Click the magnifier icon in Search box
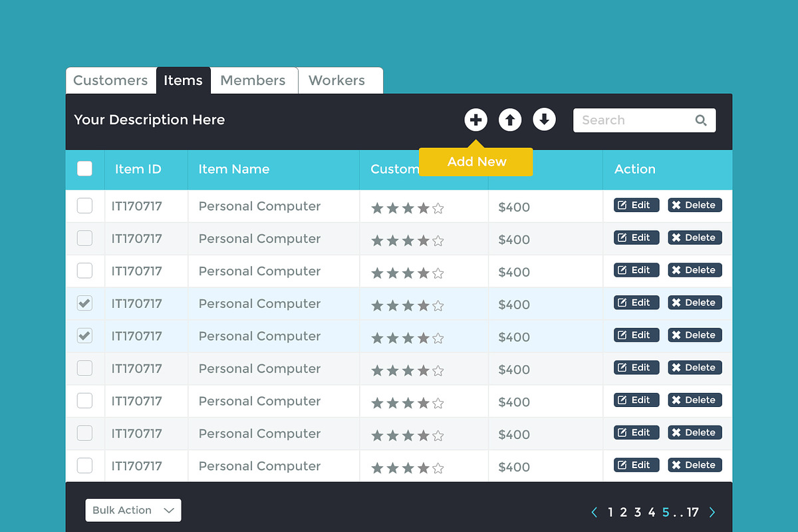 point(701,120)
